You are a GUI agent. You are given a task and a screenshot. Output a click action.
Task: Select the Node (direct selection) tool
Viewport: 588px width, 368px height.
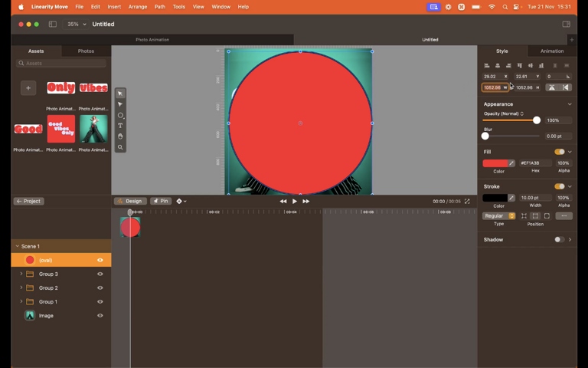(x=120, y=104)
